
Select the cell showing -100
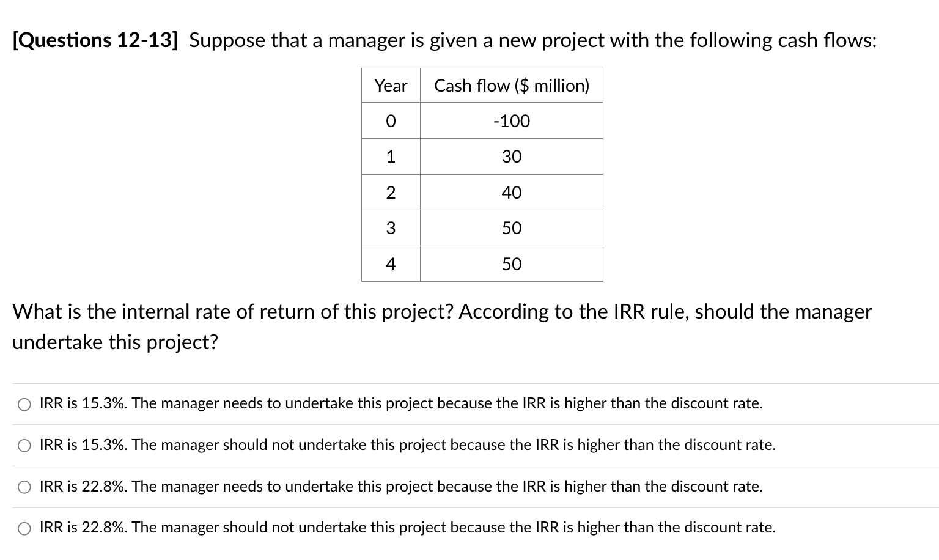pyautogui.click(x=512, y=121)
